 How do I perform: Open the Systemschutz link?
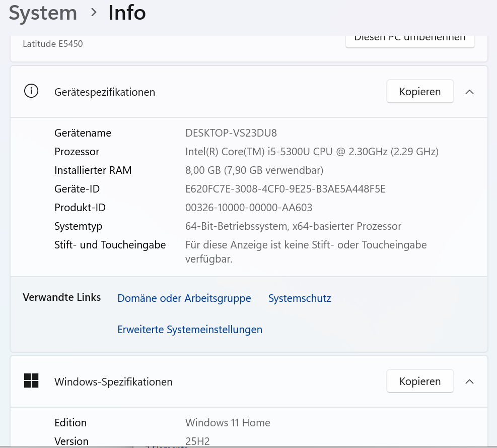[300, 298]
